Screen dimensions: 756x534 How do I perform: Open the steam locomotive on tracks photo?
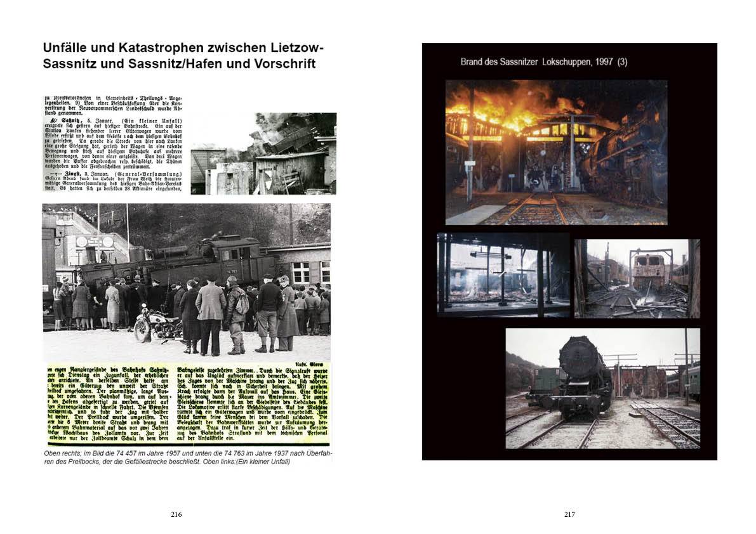[602, 389]
